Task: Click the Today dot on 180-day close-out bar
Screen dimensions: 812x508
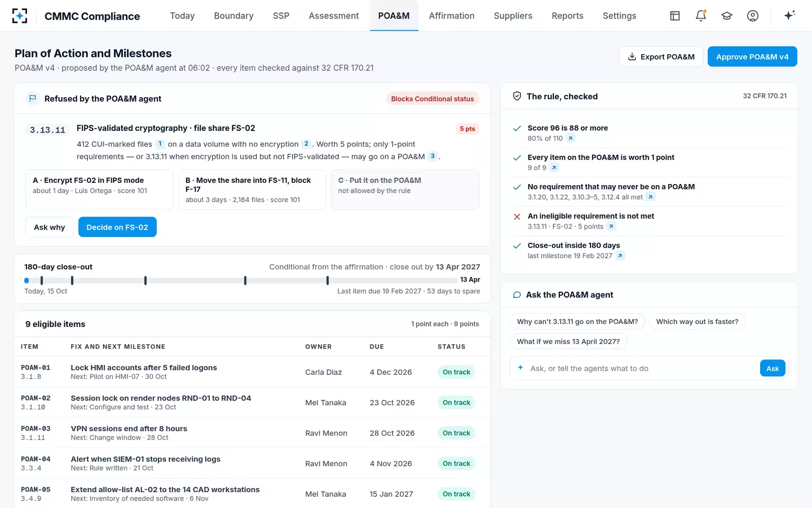Action: 27,280
